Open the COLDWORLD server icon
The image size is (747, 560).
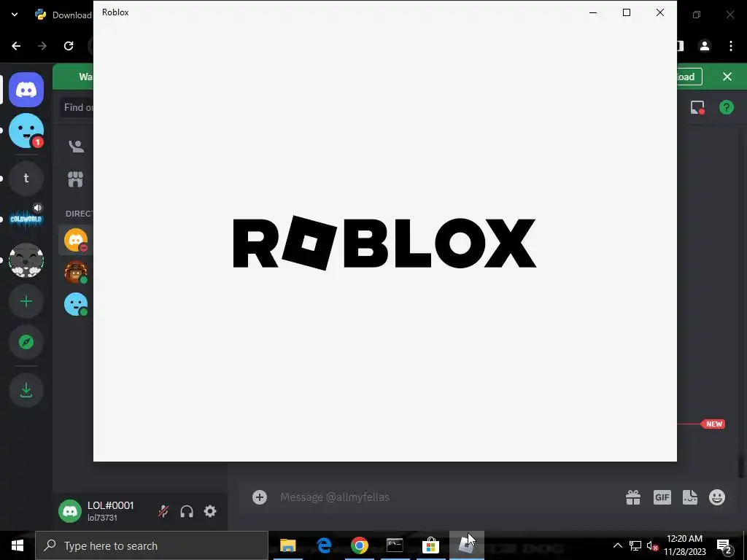point(26,219)
